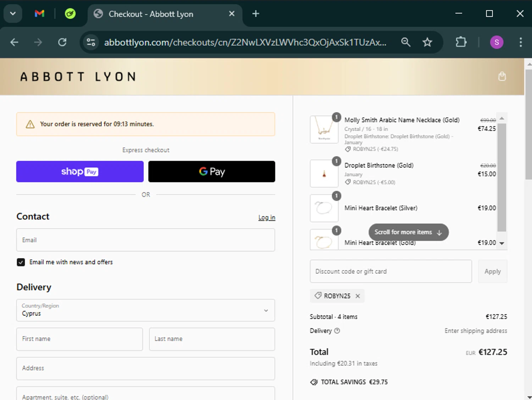Click the Molly Smith Arabic Name Necklace title
This screenshot has width=532, height=400.
point(402,120)
